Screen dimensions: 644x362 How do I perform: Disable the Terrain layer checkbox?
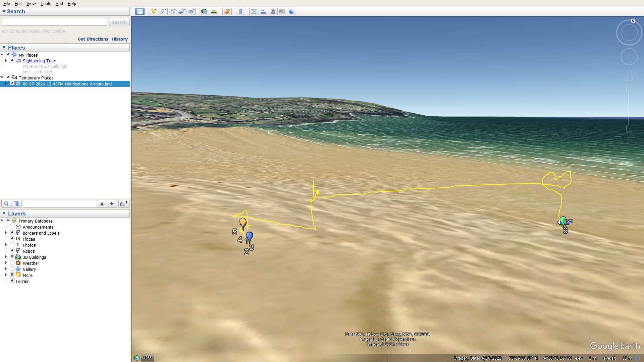click(x=12, y=281)
